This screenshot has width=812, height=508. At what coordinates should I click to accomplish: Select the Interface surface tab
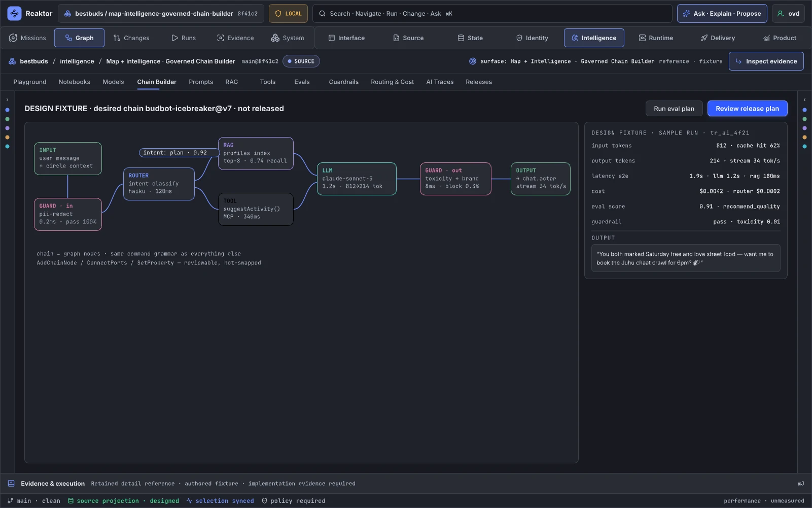click(346, 38)
